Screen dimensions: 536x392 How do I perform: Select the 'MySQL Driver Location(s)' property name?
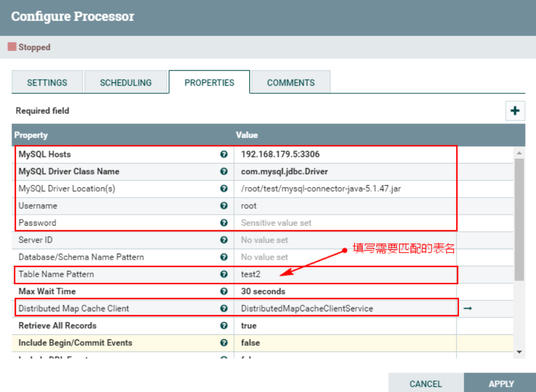[x=67, y=189]
